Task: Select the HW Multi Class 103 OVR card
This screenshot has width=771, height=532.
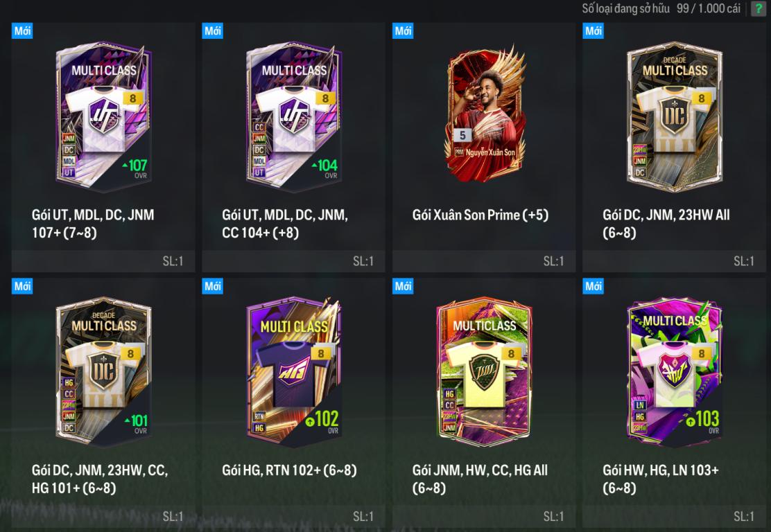Action: click(675, 372)
